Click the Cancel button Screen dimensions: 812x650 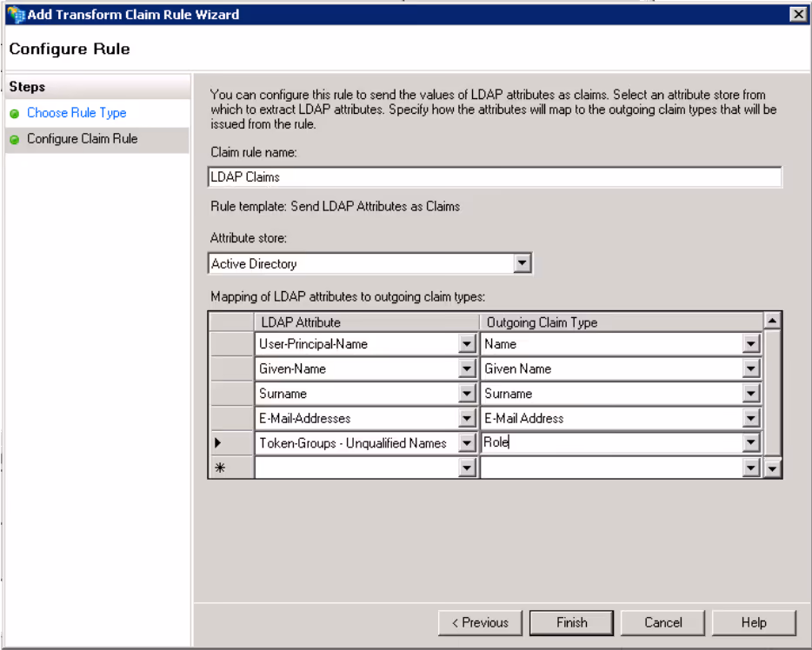tap(662, 622)
